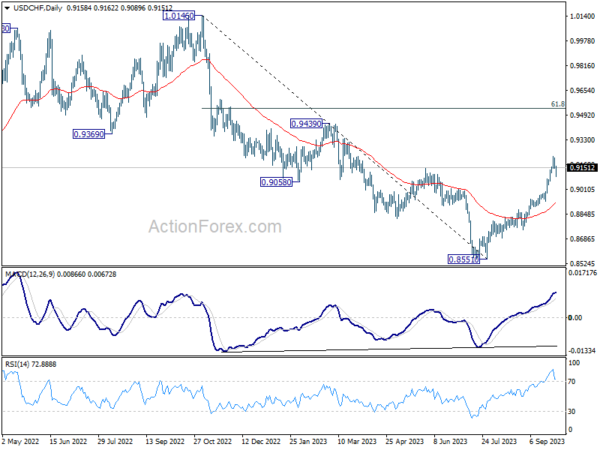Click the 0.90580 price label
This screenshot has height=450, width=600.
coord(276,182)
